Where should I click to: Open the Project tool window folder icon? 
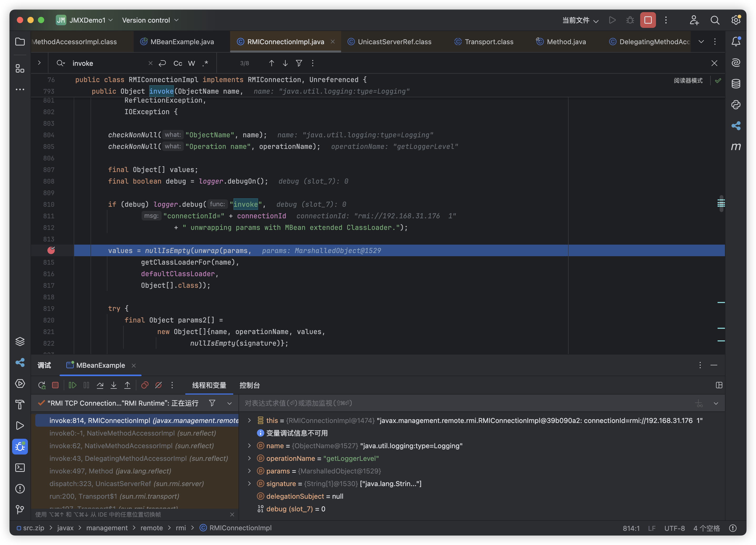(x=20, y=42)
